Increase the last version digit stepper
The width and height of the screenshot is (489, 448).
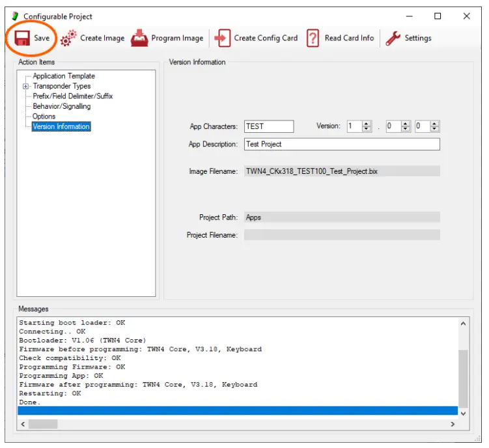point(435,124)
